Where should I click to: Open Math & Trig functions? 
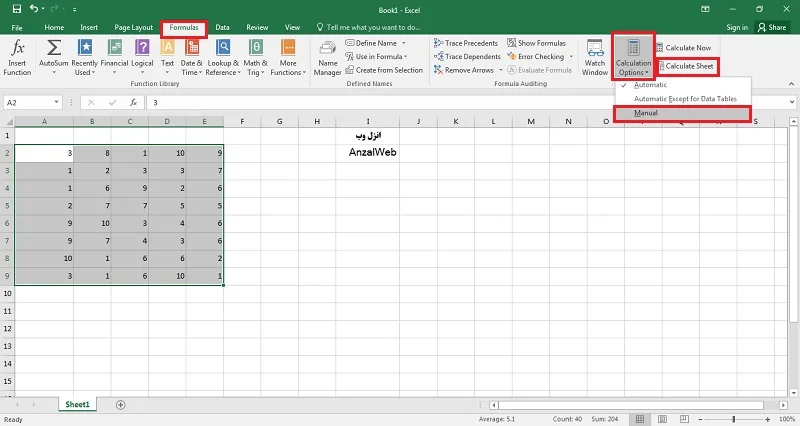(255, 58)
